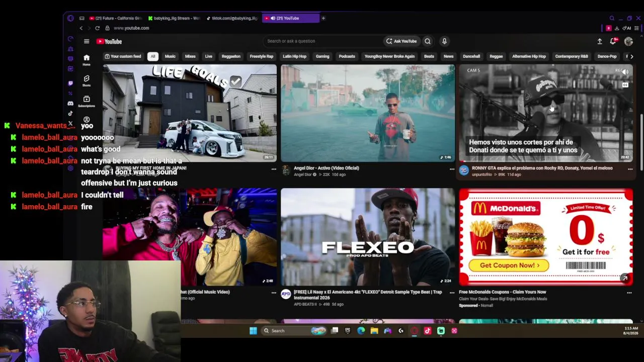
Task: Select the Beats category chip
Action: tap(429, 56)
